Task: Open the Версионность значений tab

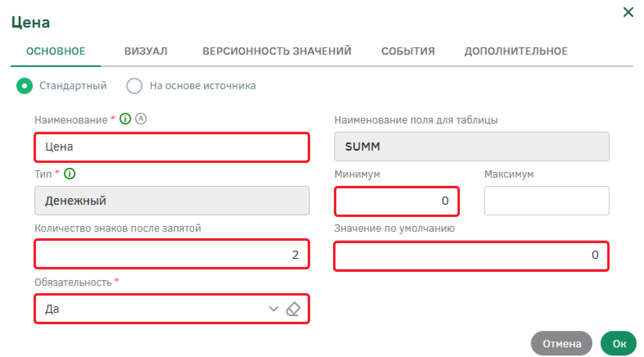Action: (x=277, y=51)
